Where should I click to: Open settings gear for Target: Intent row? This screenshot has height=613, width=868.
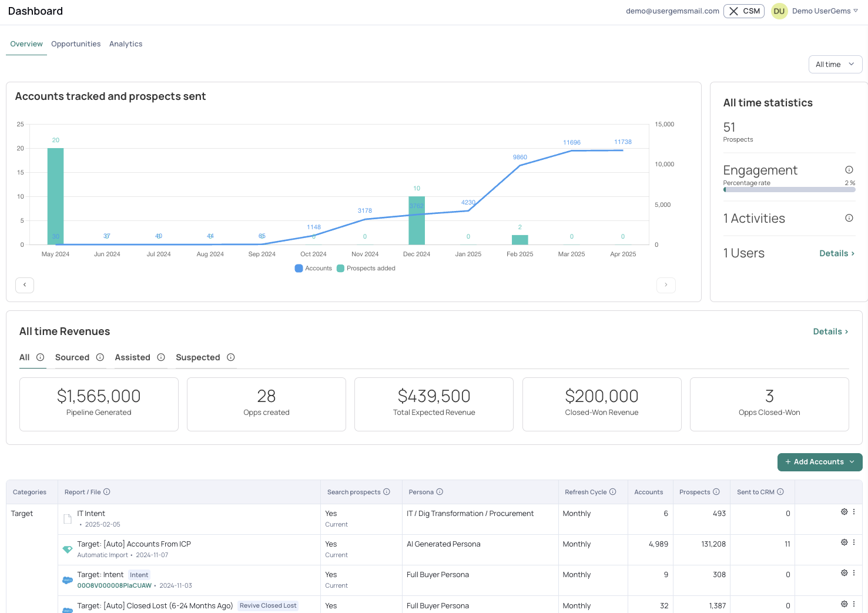point(844,573)
